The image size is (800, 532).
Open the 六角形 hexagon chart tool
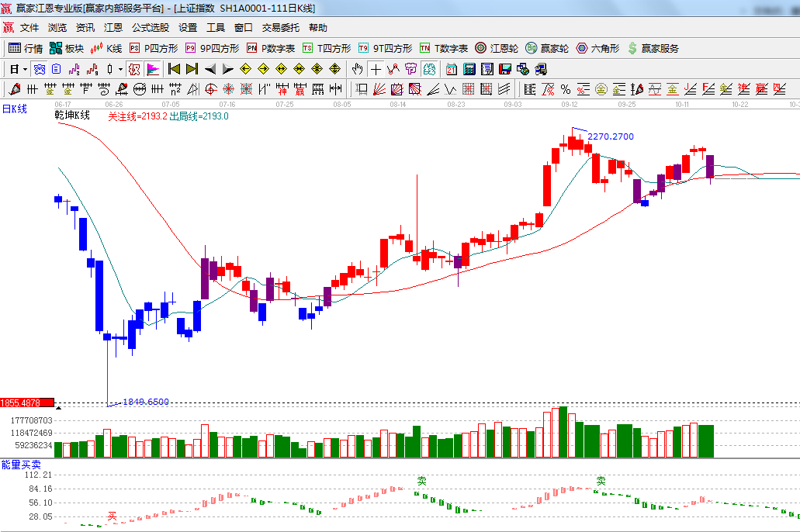tap(597, 48)
